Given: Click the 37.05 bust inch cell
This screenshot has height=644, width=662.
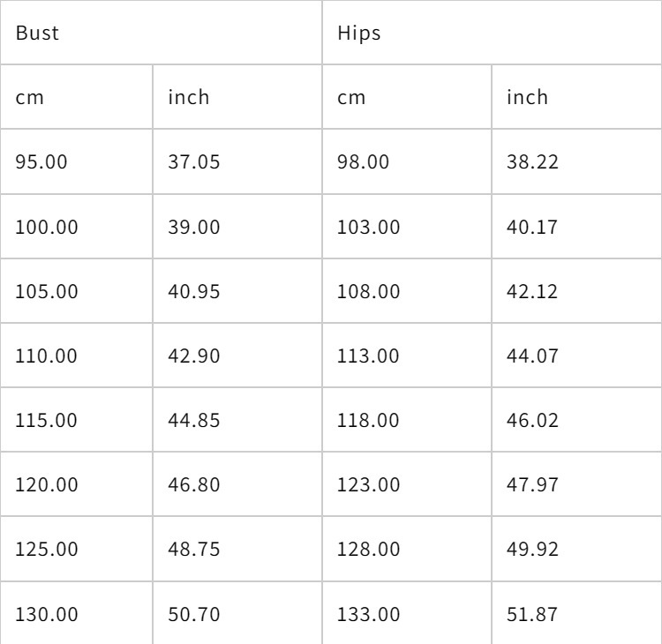Looking at the screenshot, I should coord(194,162).
